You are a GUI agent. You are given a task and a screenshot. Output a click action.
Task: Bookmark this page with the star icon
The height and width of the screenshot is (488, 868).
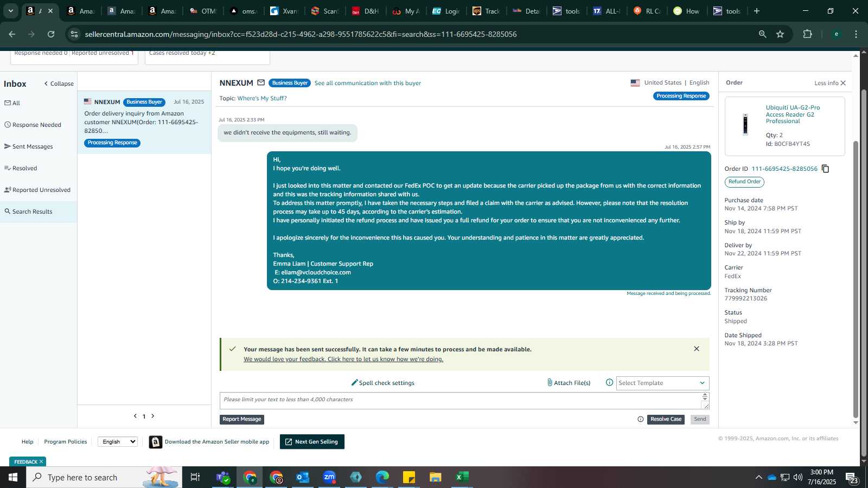point(780,34)
